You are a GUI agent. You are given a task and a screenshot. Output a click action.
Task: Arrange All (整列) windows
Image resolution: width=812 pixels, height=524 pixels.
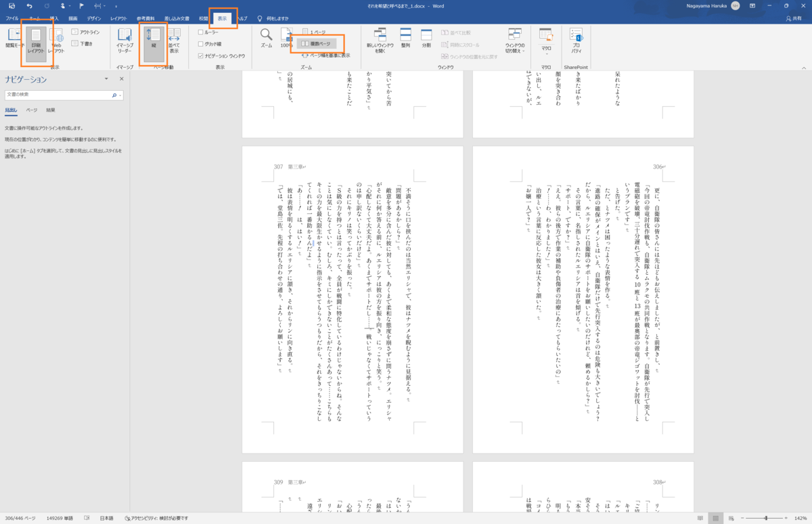pos(405,38)
